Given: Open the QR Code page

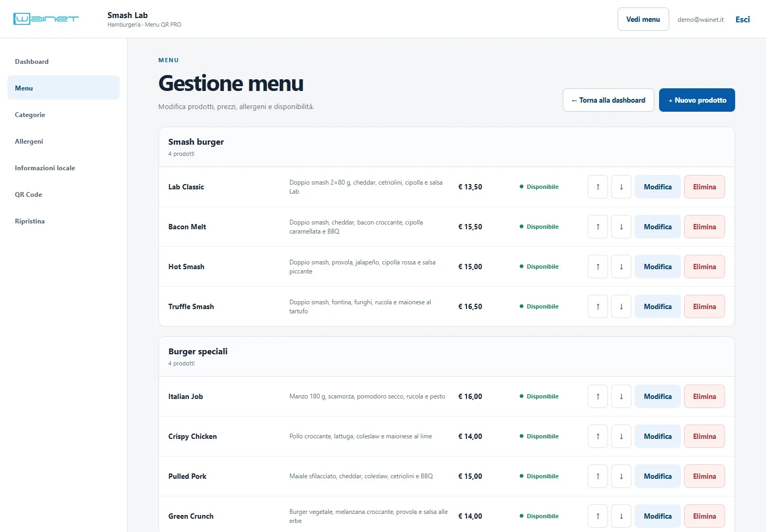Looking at the screenshot, I should [x=63, y=195].
